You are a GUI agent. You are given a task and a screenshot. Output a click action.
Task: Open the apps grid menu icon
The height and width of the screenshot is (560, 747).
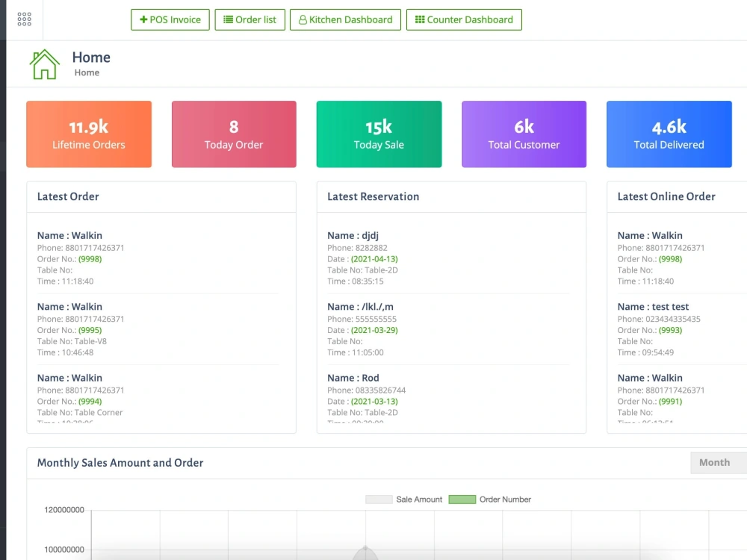click(25, 19)
